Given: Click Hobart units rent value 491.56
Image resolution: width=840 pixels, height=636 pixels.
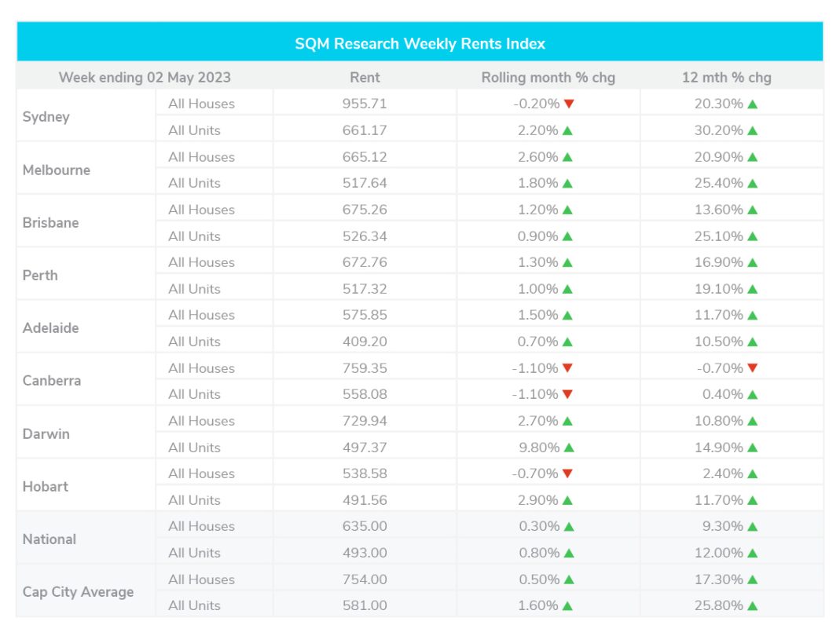Looking at the screenshot, I should tap(365, 500).
